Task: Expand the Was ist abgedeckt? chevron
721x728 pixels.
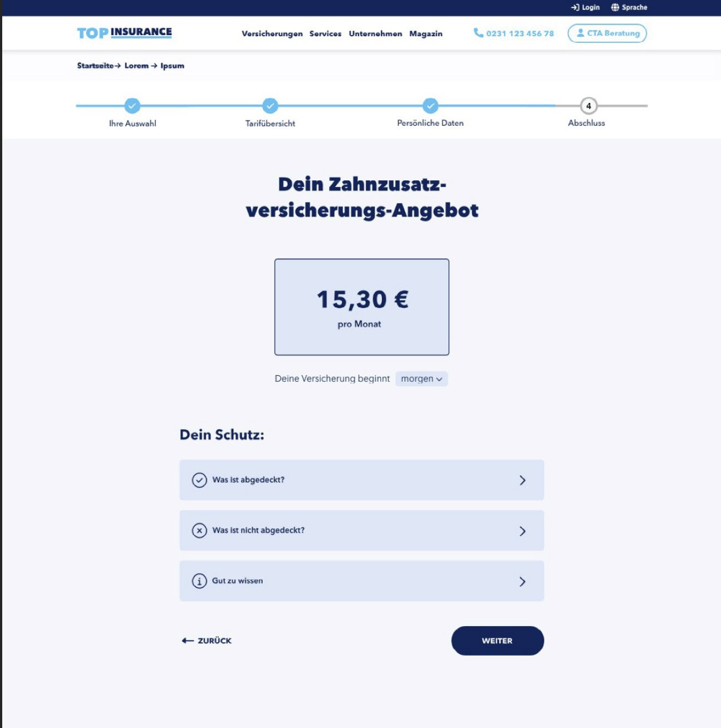Action: coord(522,480)
